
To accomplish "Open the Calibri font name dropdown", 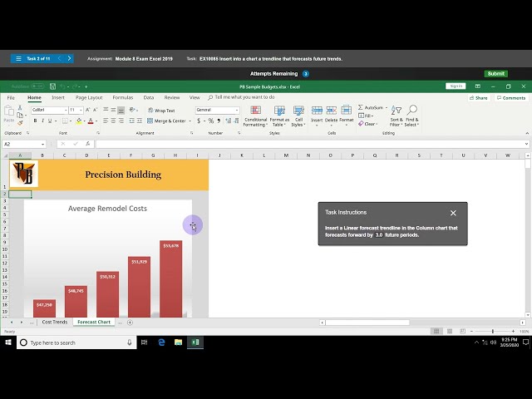I will click(66, 110).
